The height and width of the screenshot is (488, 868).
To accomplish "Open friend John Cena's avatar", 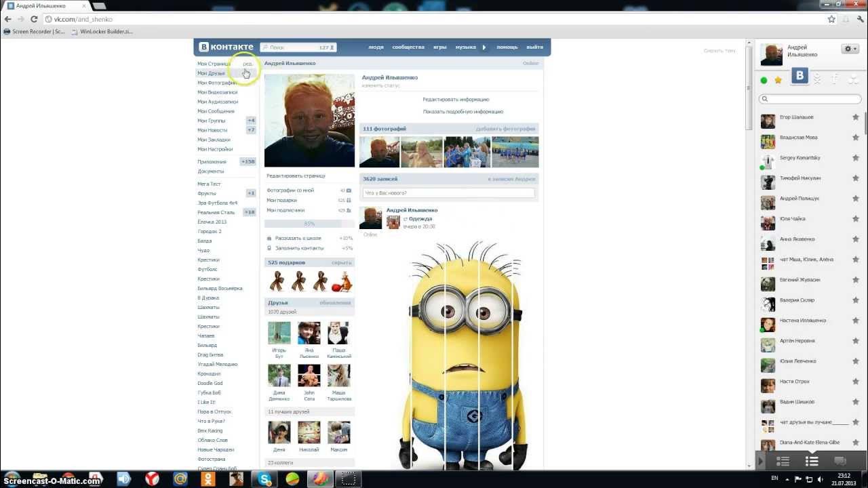I will (309, 375).
